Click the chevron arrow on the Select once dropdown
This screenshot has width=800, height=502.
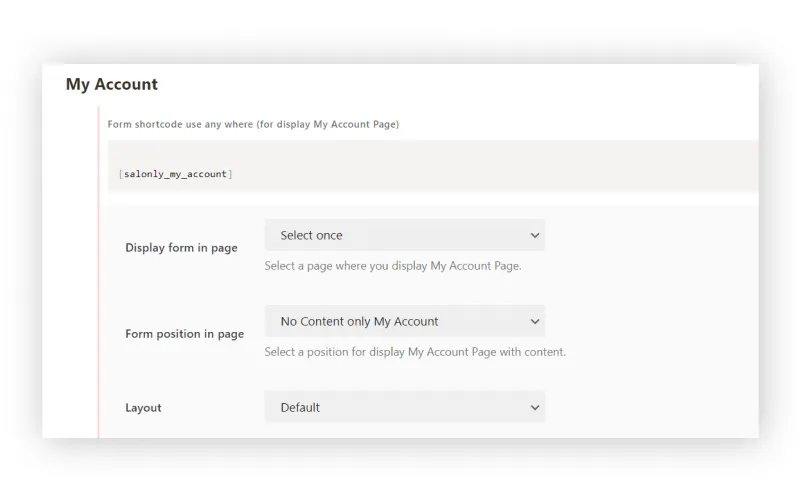(x=534, y=236)
